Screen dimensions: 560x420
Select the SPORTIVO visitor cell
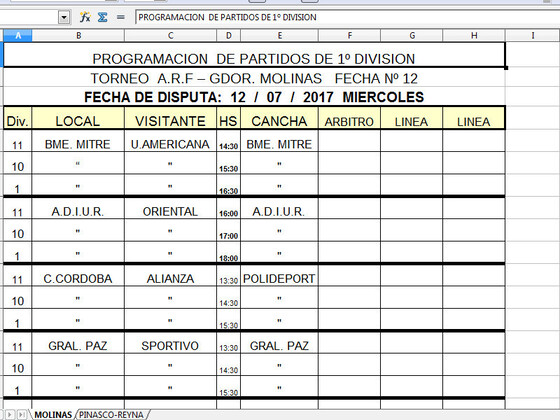click(x=170, y=342)
